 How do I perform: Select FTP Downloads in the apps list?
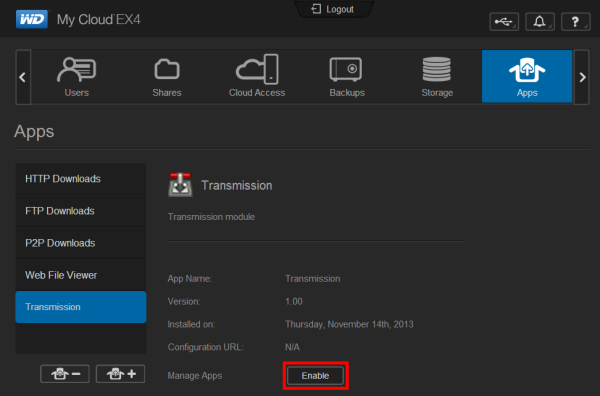click(x=81, y=211)
